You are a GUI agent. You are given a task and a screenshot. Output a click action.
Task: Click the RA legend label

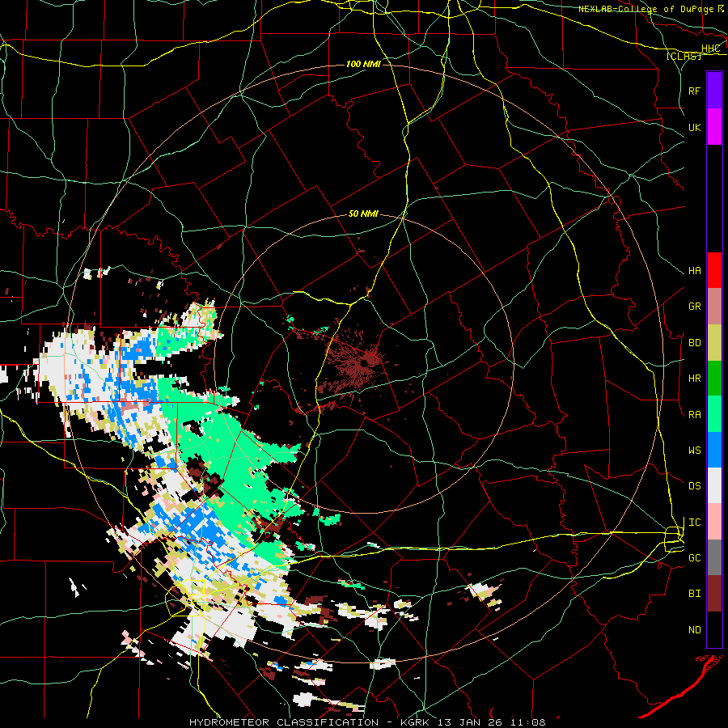coord(695,415)
